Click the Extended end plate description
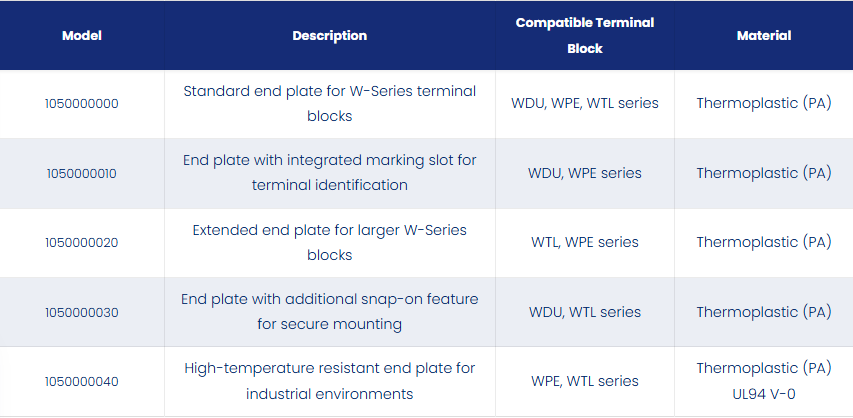 click(330, 242)
